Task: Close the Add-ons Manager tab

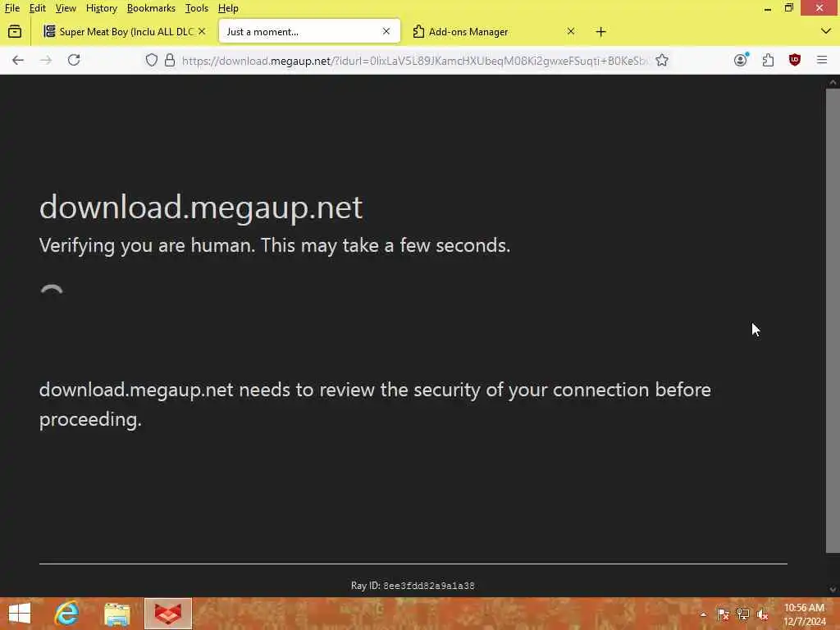Action: (x=571, y=32)
